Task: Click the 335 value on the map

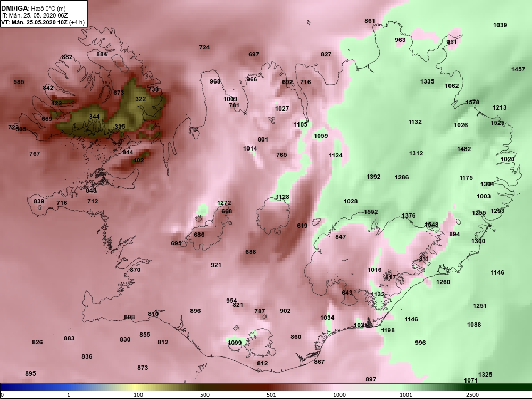Action: (120, 127)
